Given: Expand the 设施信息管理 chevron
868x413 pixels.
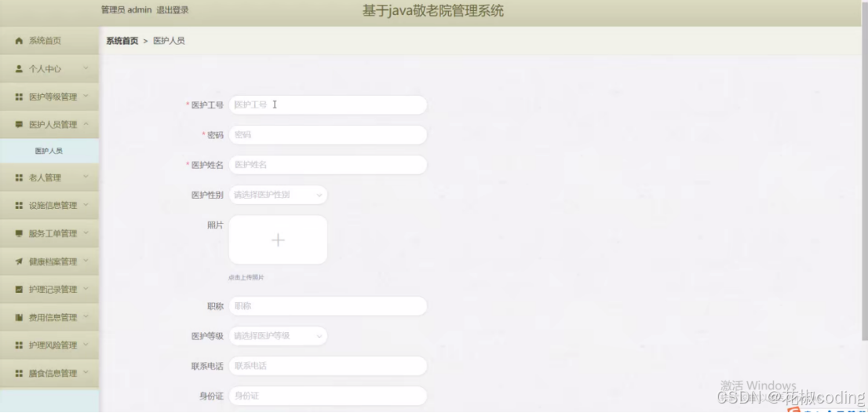Looking at the screenshot, I should click(x=86, y=205).
